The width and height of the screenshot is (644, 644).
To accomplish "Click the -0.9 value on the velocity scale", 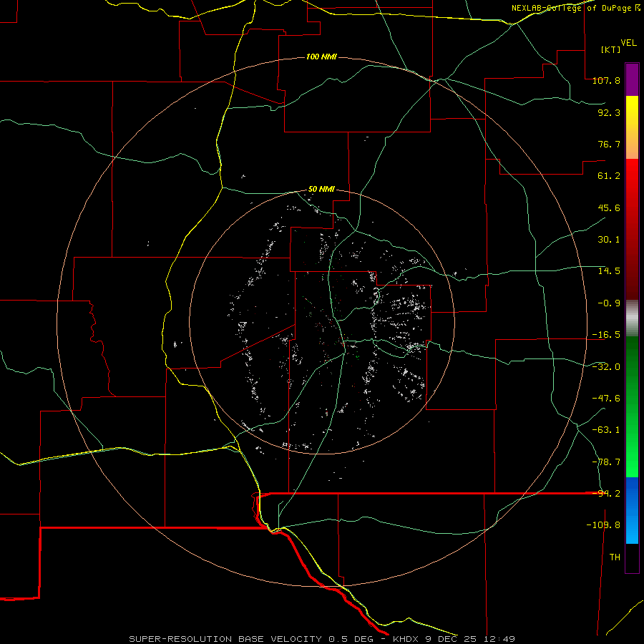I will (609, 303).
